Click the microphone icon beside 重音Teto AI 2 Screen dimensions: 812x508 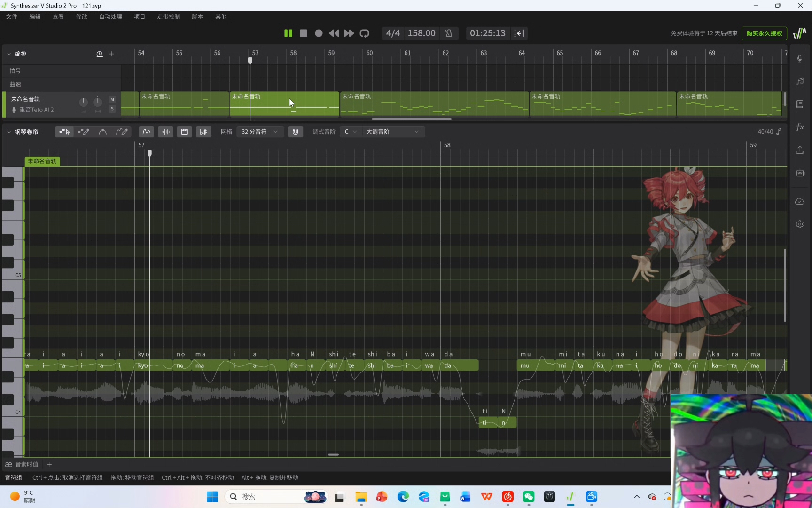14,110
